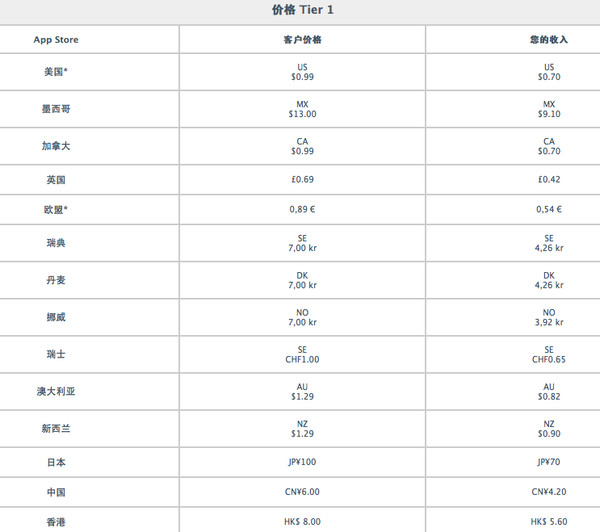This screenshot has width=600, height=532.
Task: Click the NZ $0.90 revenue cell
Action: click(549, 429)
